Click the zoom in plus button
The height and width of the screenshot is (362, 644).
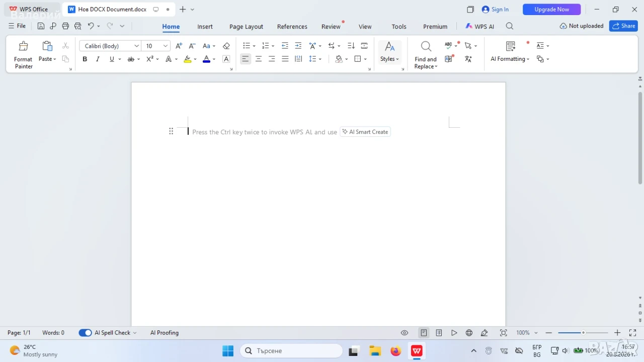[617, 333]
